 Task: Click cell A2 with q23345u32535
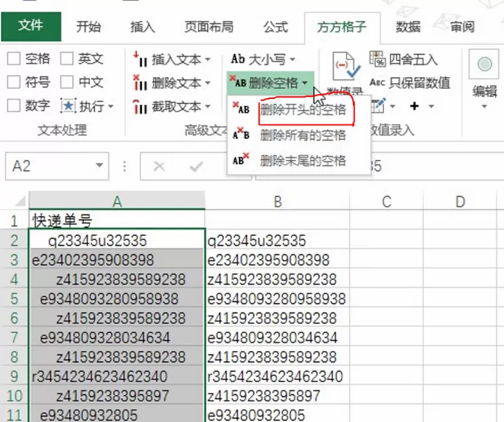[x=117, y=240]
